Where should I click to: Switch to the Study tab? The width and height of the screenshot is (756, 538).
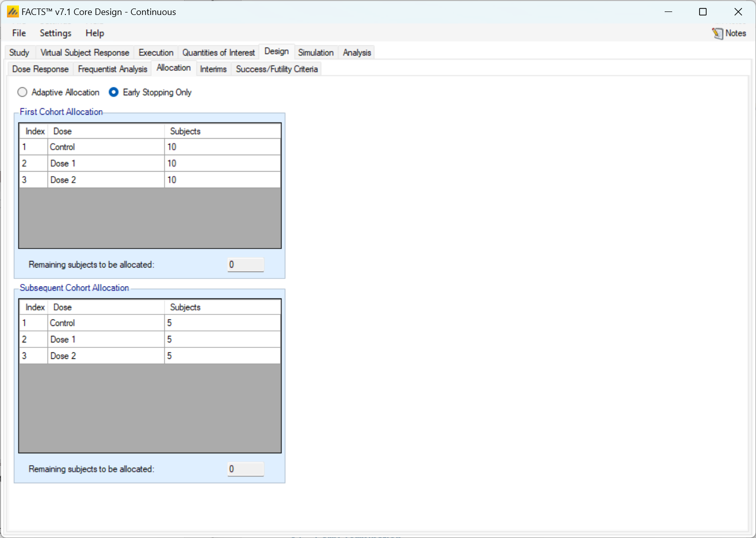(19, 53)
